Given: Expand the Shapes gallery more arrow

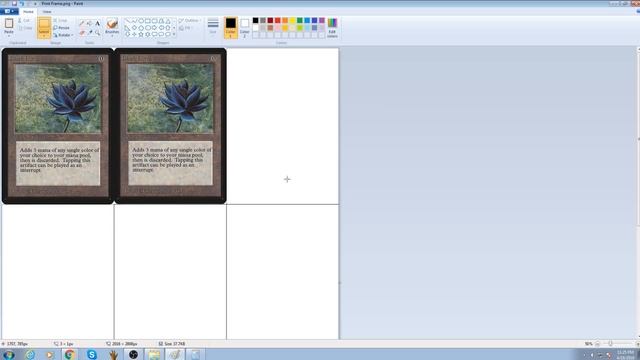Looking at the screenshot, I should tap(174, 35).
